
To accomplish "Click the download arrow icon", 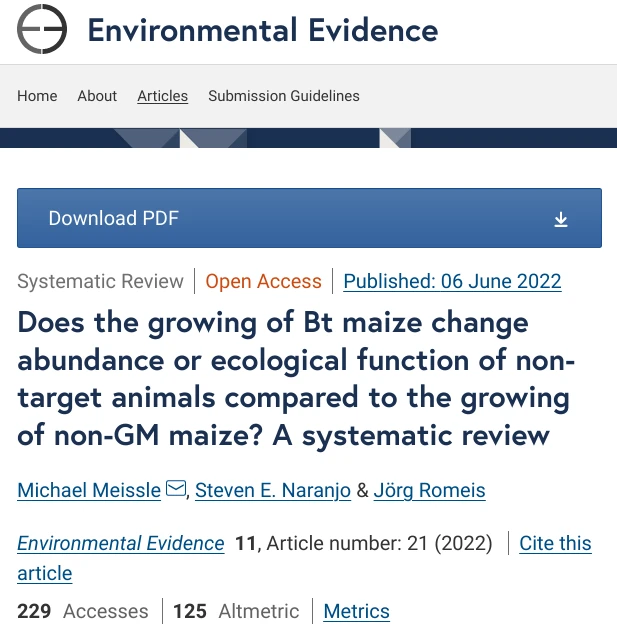I will coord(561,219).
